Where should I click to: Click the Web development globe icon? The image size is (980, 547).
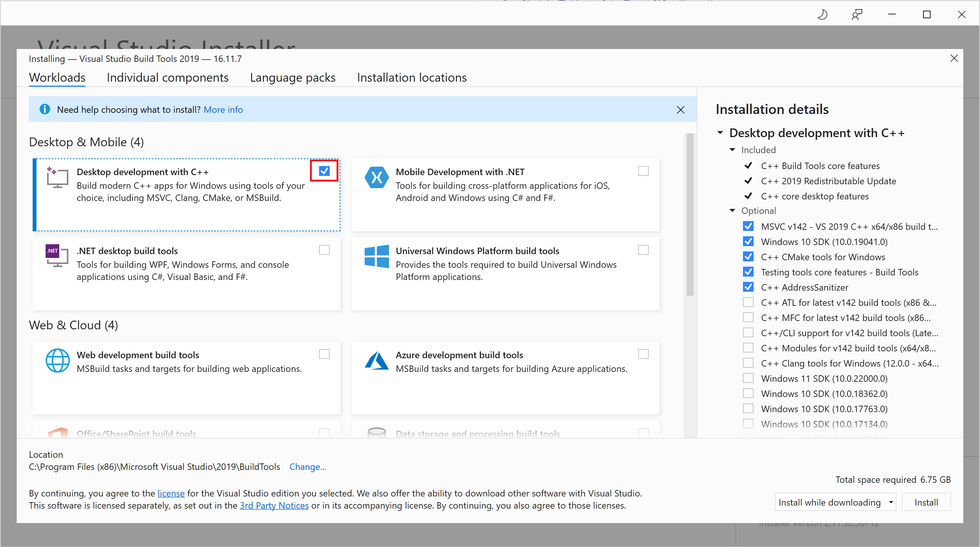pos(57,360)
